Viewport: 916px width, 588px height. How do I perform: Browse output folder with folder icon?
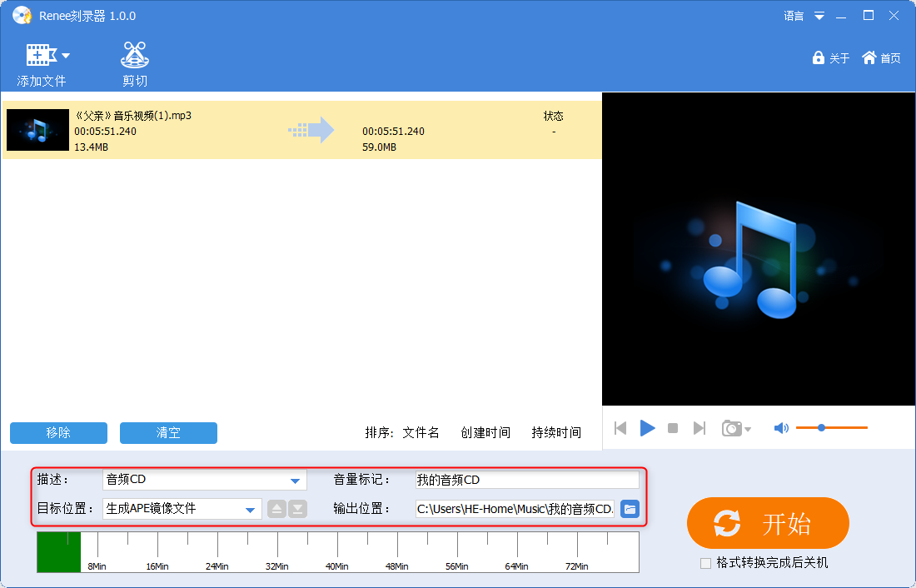coord(630,508)
